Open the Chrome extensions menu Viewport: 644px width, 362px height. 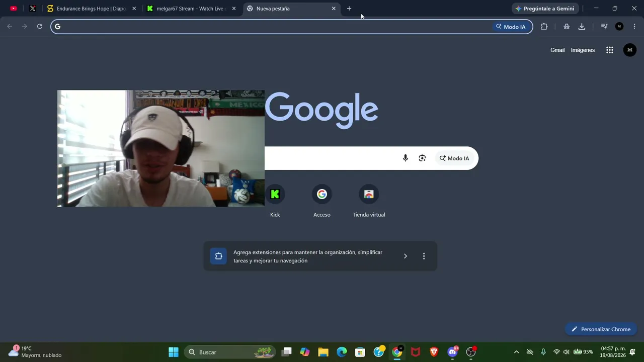pyautogui.click(x=544, y=27)
